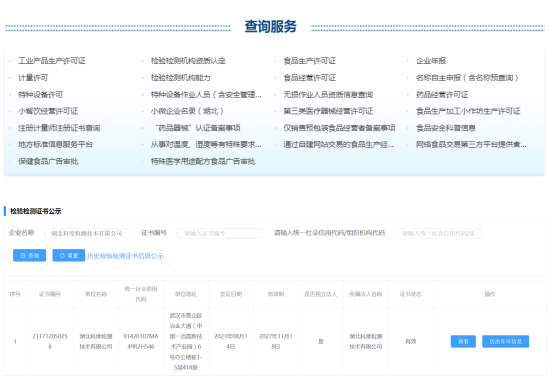Viewport: 556px width, 379px height.
Task: Click the 重置 reset button
Action: tap(69, 255)
